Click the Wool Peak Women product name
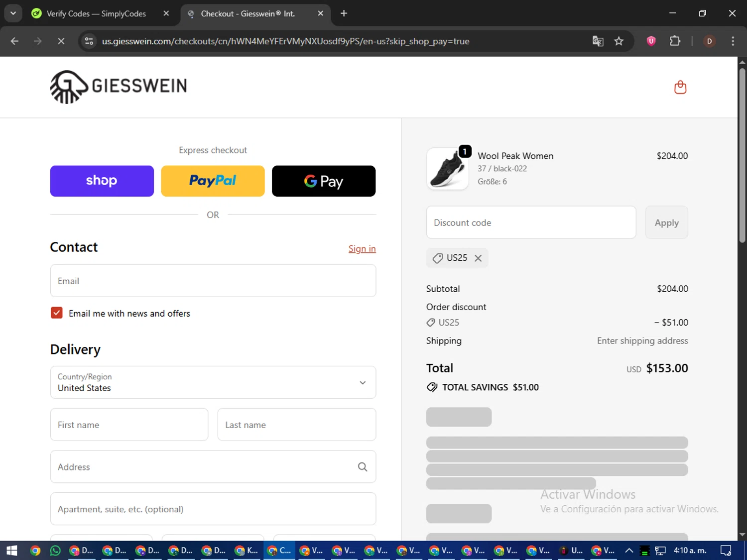The width and height of the screenshot is (747, 560). [x=515, y=156]
